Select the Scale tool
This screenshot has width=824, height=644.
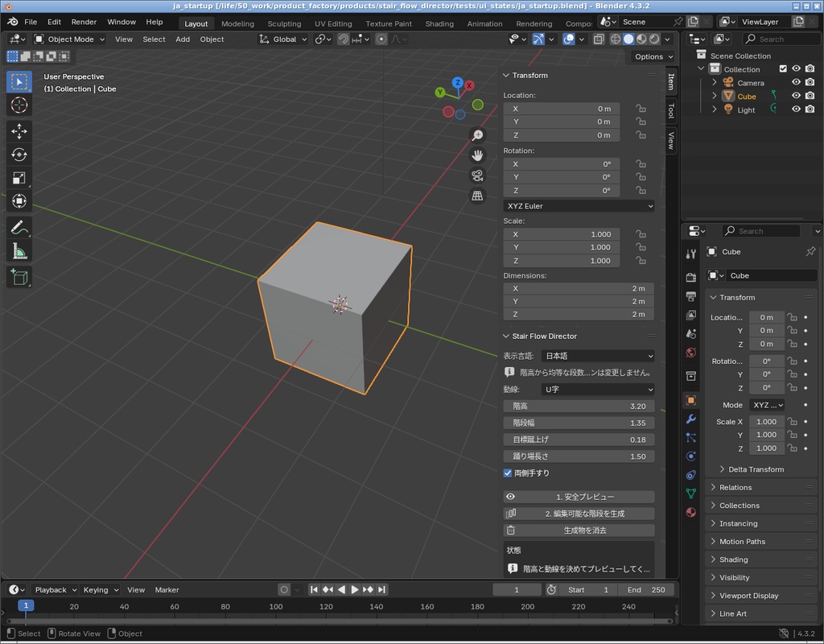click(x=19, y=178)
